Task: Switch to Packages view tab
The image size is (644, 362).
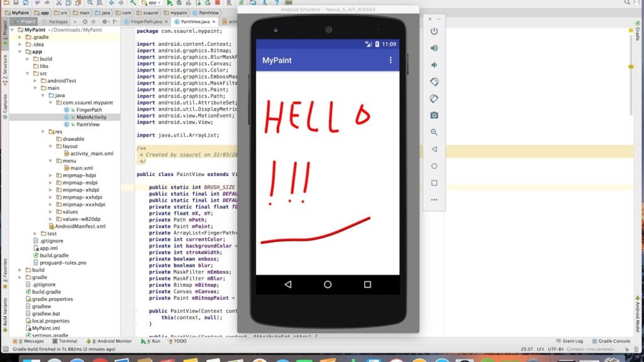Action: point(55,21)
